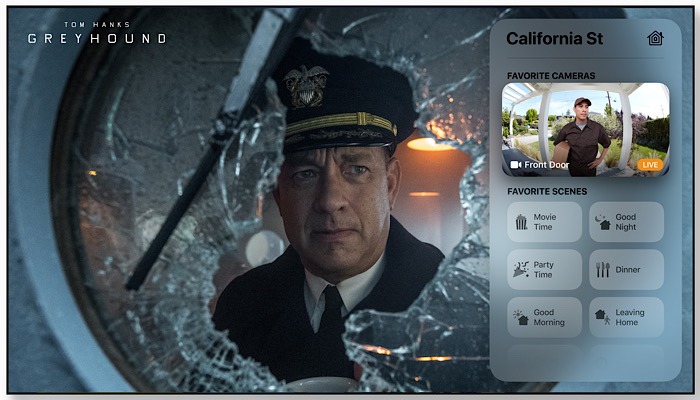Click the camera icon next to Front Door
700x400 pixels.
coord(516,165)
